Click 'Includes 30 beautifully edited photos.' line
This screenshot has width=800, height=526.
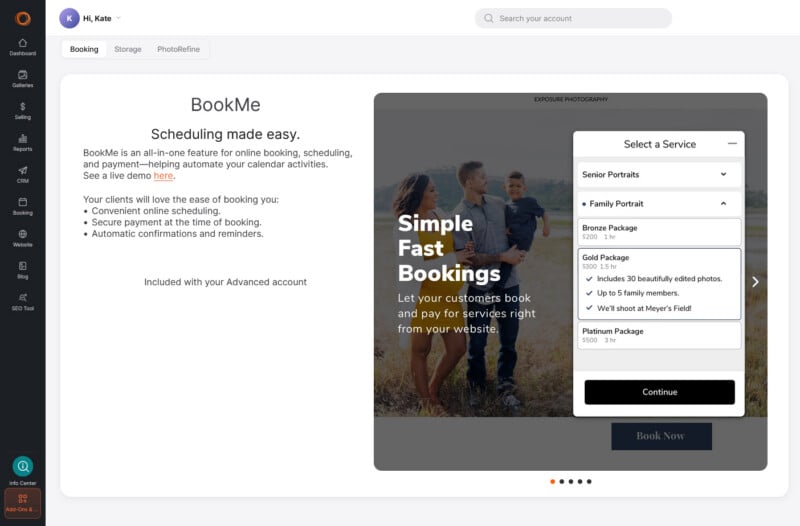tap(659, 279)
